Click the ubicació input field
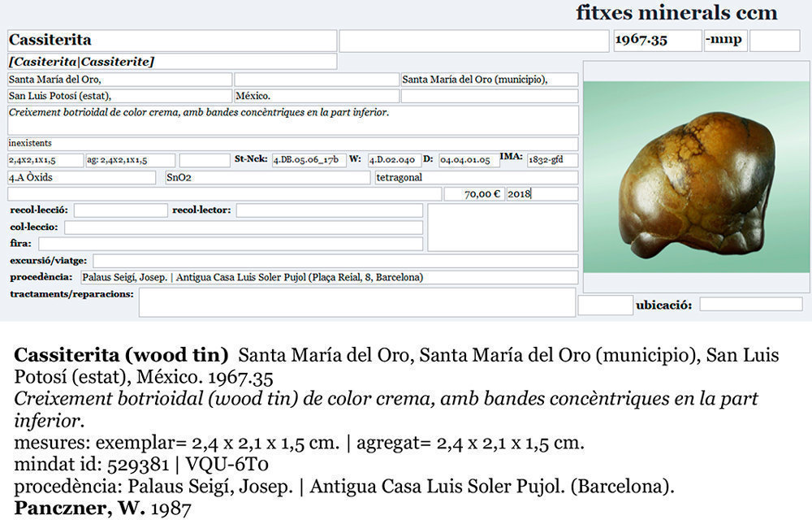 751,304
